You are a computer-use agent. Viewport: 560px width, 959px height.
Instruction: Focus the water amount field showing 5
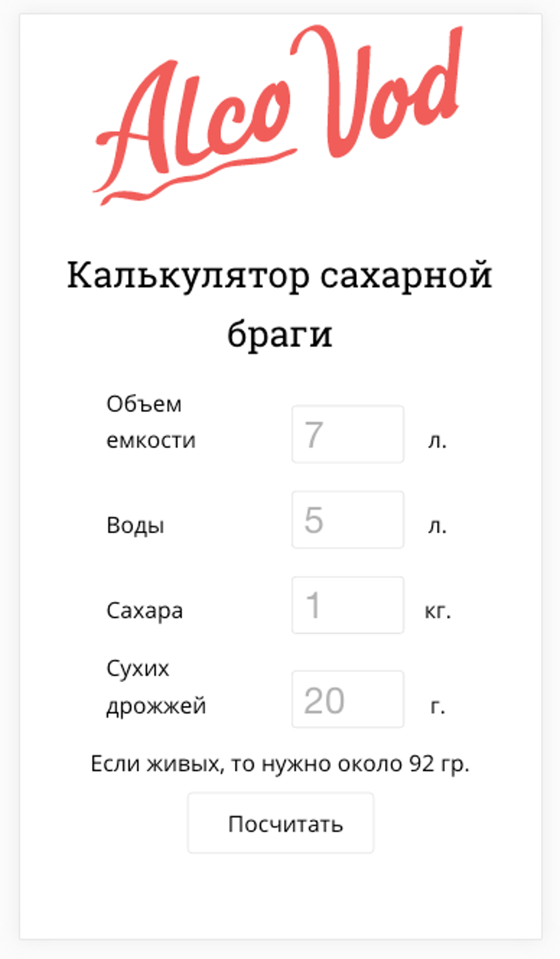348,520
